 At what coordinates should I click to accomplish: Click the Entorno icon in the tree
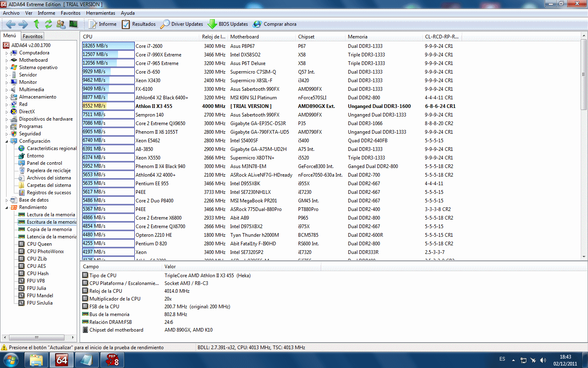(22, 156)
